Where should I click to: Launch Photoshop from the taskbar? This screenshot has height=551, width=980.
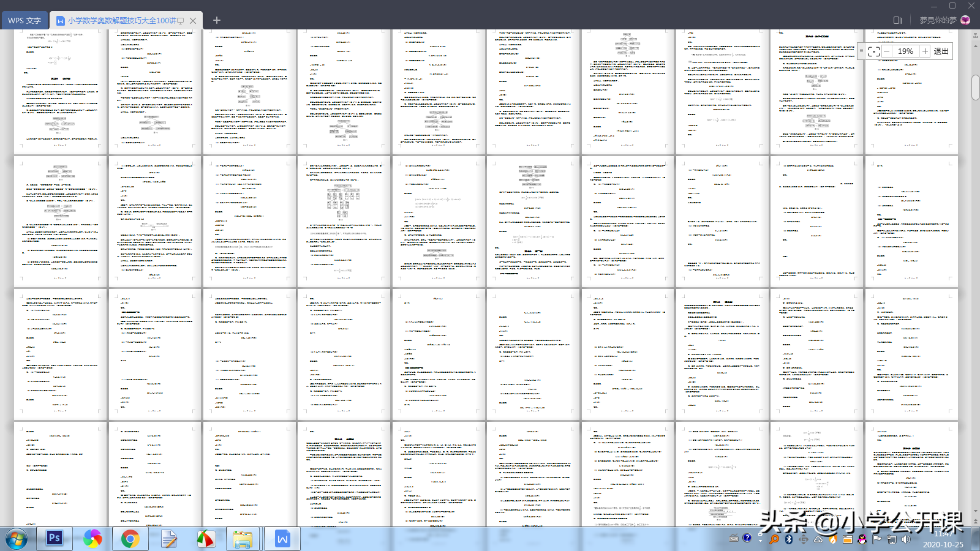pos(55,539)
